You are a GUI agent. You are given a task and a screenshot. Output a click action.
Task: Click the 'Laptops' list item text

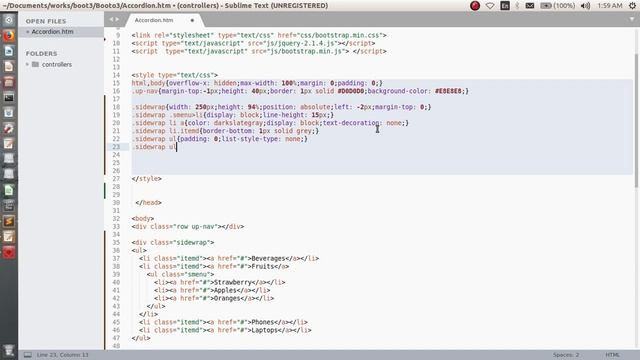click(x=264, y=330)
